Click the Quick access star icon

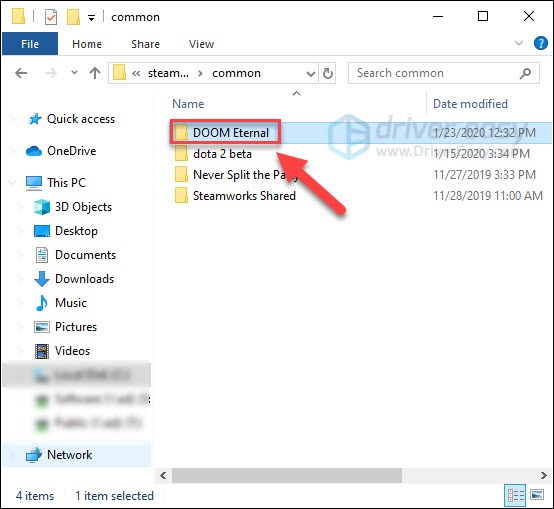click(x=35, y=119)
